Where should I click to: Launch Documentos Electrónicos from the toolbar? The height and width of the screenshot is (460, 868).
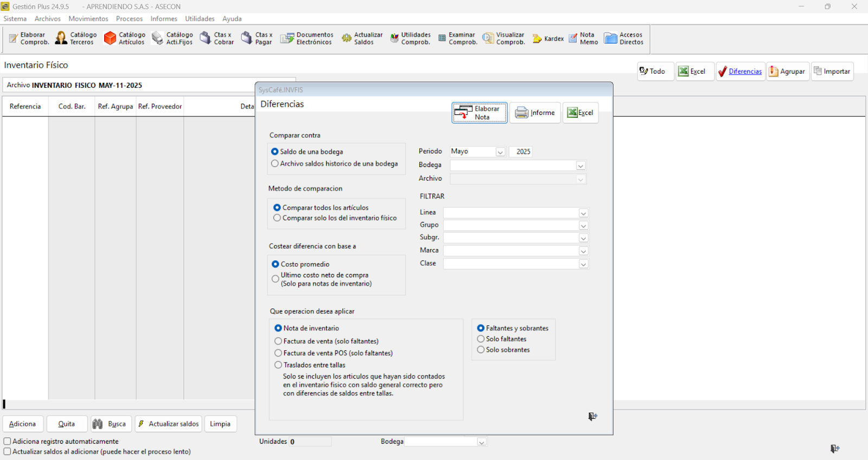(307, 39)
